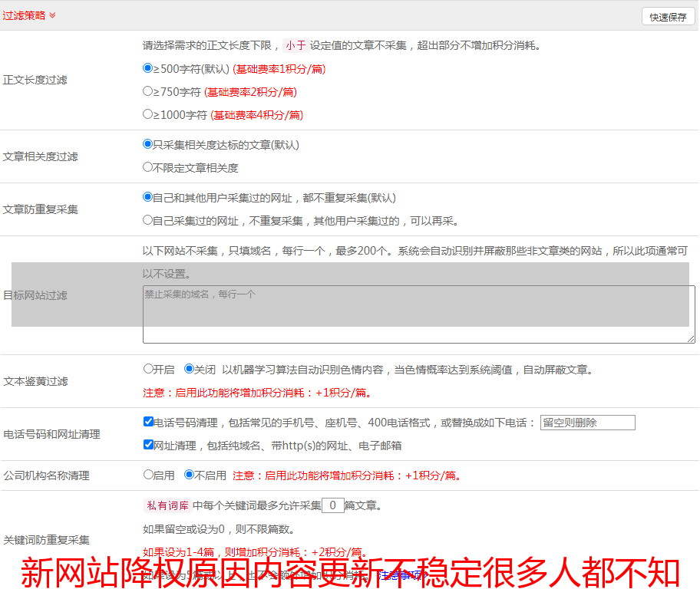This screenshot has width=700, height=589.
Task: Select ≥500字符(默认) length option
Action: 148,68
